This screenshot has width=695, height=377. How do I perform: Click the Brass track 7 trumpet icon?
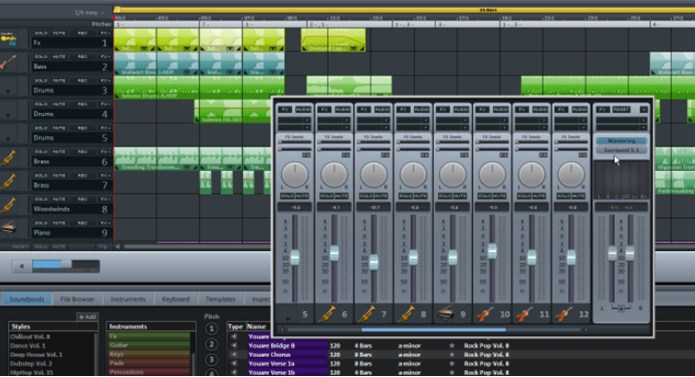pyautogui.click(x=8, y=182)
